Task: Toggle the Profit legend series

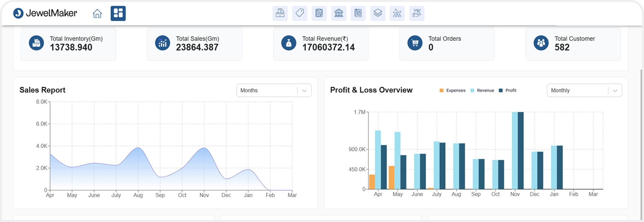Action: pos(507,90)
